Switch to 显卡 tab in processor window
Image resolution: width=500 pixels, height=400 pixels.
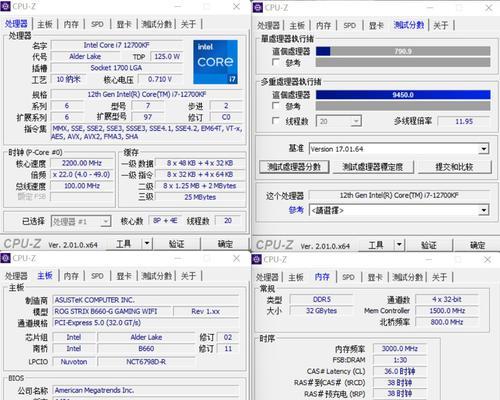tap(124, 24)
